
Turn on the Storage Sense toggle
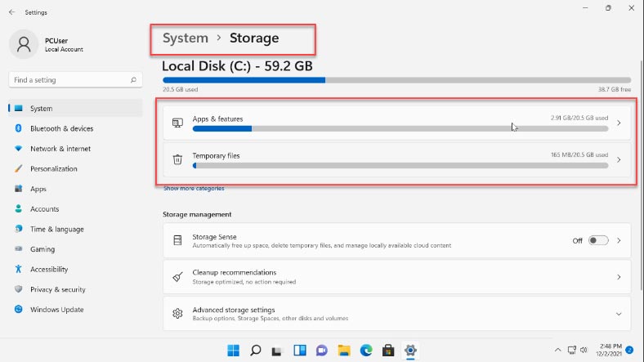coord(598,240)
